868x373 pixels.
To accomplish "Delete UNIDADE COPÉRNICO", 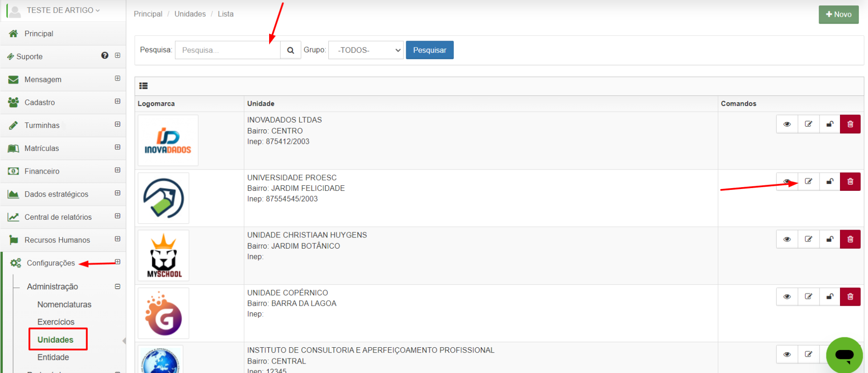I will tap(850, 297).
